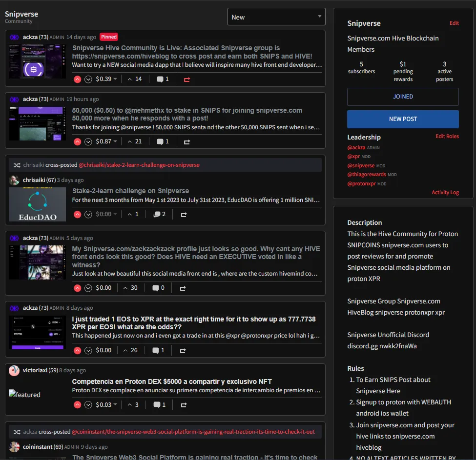The width and height of the screenshot is (476, 460).
Task: Show the 26 votes list
Action: (130, 350)
